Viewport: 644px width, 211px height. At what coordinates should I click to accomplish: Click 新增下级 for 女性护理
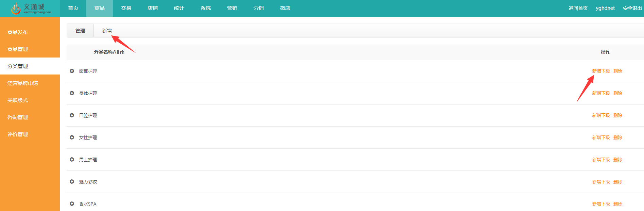tap(601, 137)
